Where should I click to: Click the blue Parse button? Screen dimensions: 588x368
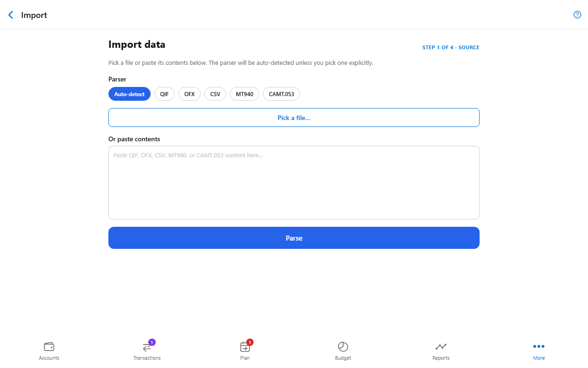pos(294,238)
